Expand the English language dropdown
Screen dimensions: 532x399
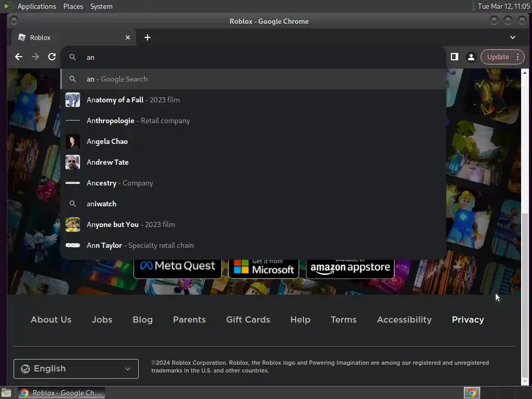(x=76, y=368)
